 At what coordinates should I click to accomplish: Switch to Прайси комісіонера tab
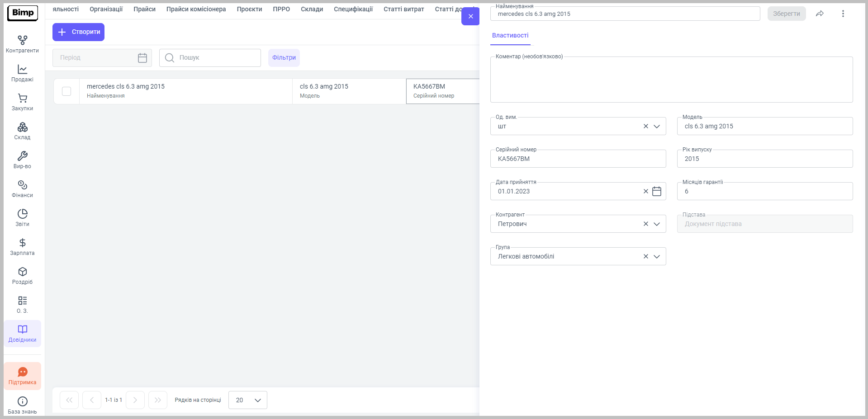click(196, 9)
